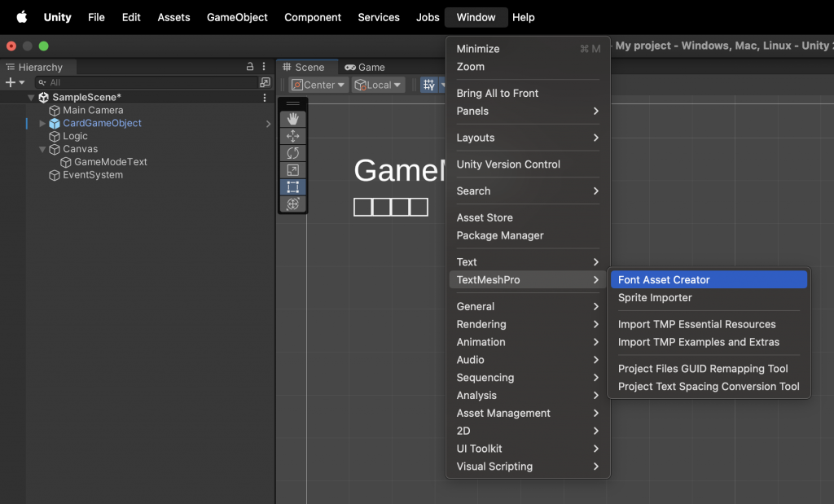Expand the Panels submenu

pyautogui.click(x=528, y=111)
